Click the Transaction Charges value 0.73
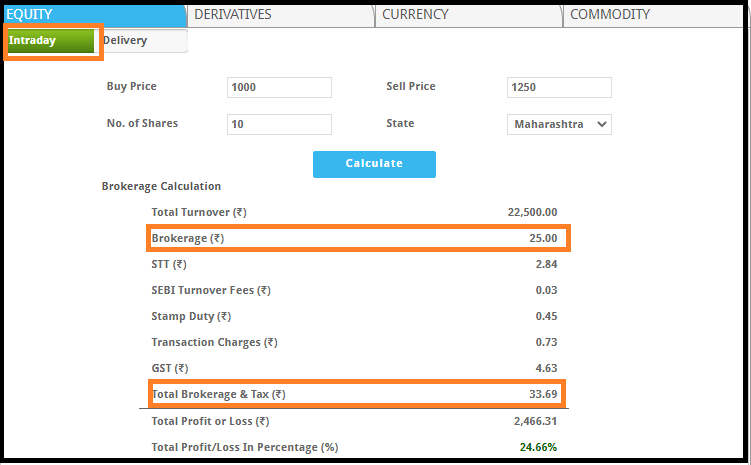 [x=546, y=342]
